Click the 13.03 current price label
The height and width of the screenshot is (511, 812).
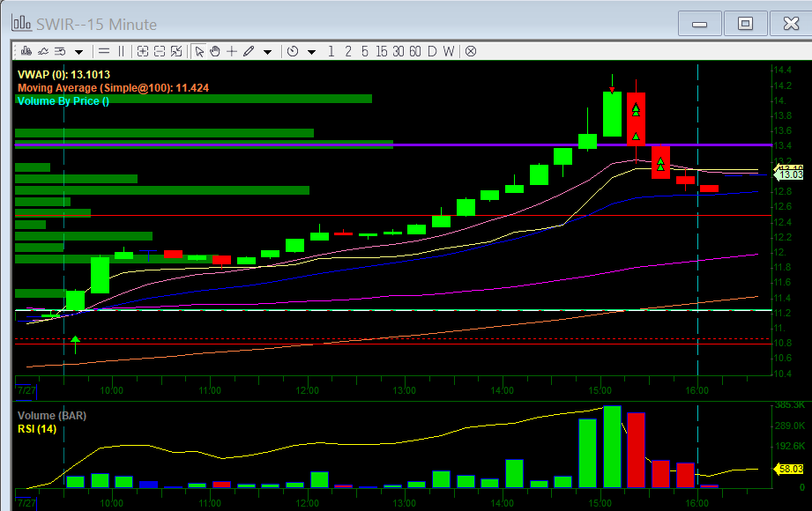(791, 174)
